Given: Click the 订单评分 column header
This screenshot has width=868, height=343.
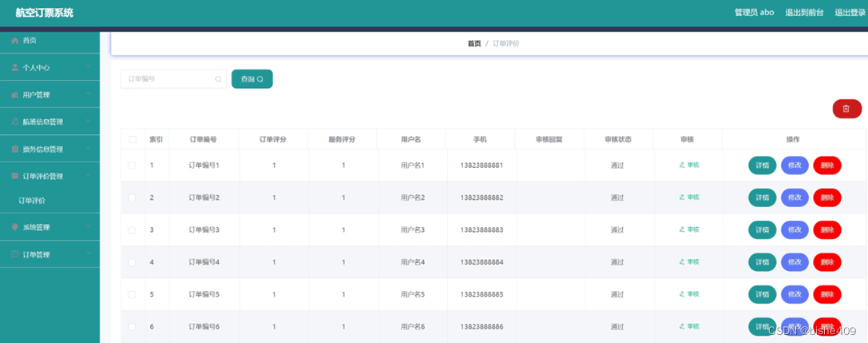Looking at the screenshot, I should point(273,140).
